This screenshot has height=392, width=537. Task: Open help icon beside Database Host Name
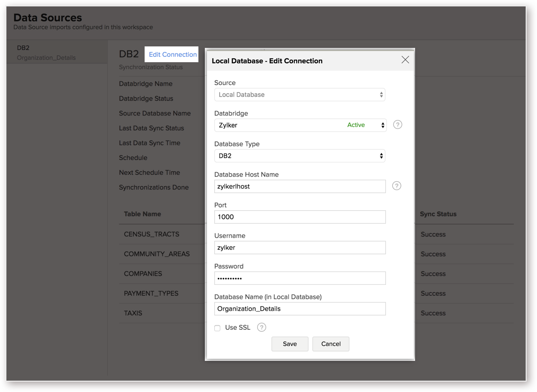(x=397, y=186)
